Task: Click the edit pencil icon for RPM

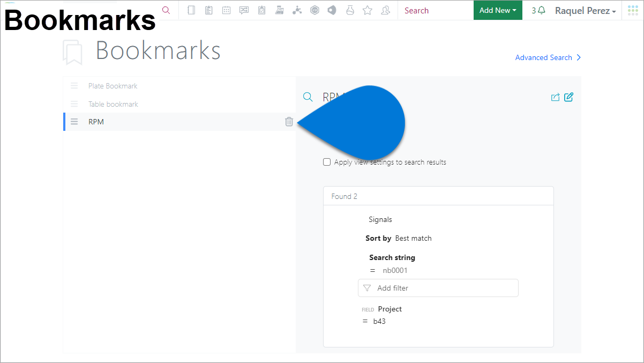Action: coord(569,97)
